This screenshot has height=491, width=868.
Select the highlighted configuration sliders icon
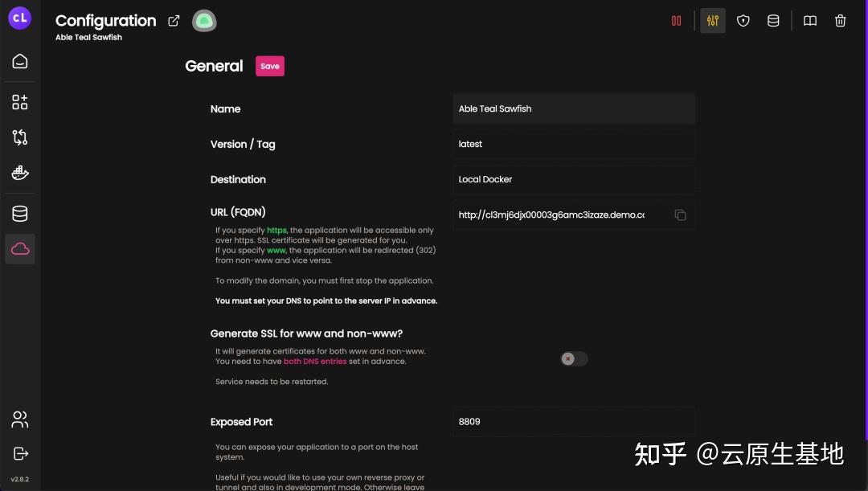pyautogui.click(x=712, y=20)
